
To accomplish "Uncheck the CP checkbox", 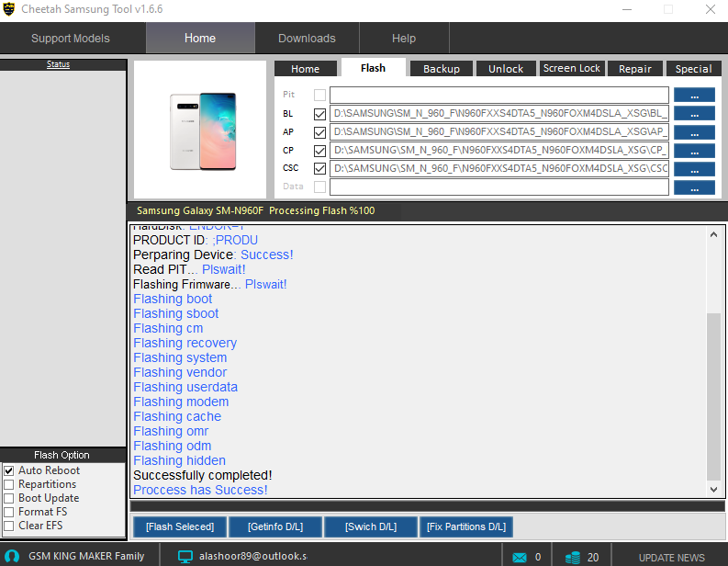I will [x=319, y=151].
